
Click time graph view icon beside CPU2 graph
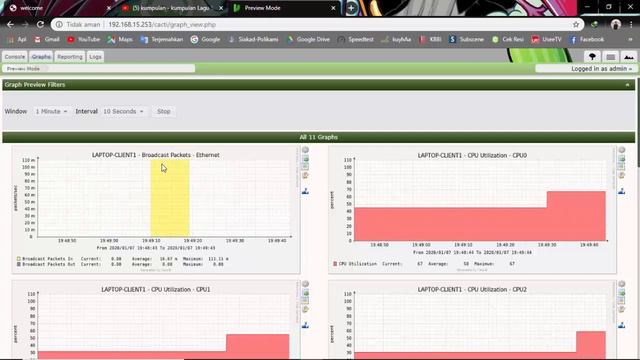click(x=622, y=300)
